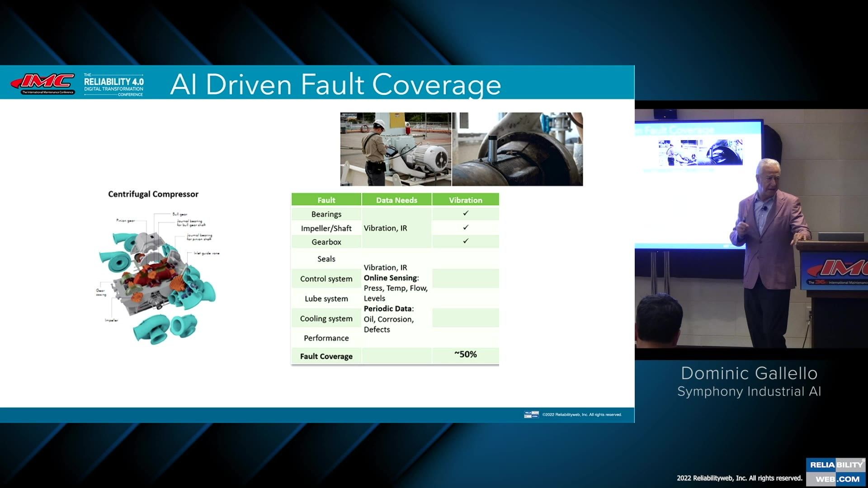
Task: Click the AI Driven Fault Coverage title
Action: point(335,84)
